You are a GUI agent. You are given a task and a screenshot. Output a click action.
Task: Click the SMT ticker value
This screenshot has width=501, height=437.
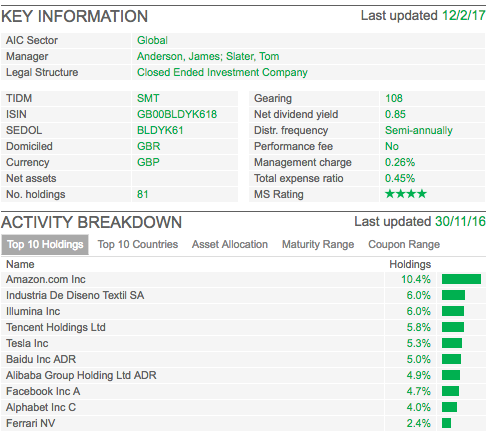[x=148, y=98]
